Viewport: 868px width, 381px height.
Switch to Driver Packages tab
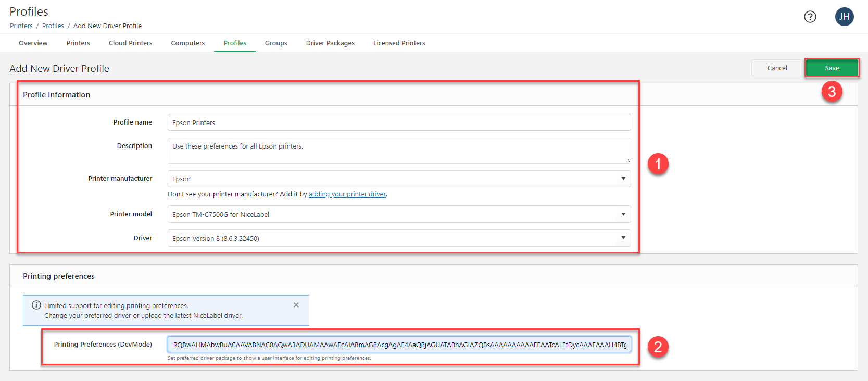point(330,43)
